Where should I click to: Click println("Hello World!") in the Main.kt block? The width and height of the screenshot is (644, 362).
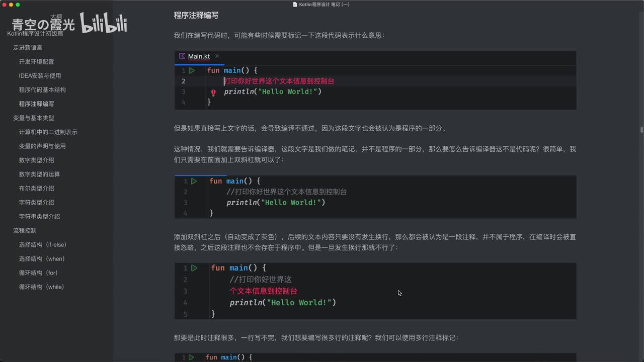coord(273,92)
